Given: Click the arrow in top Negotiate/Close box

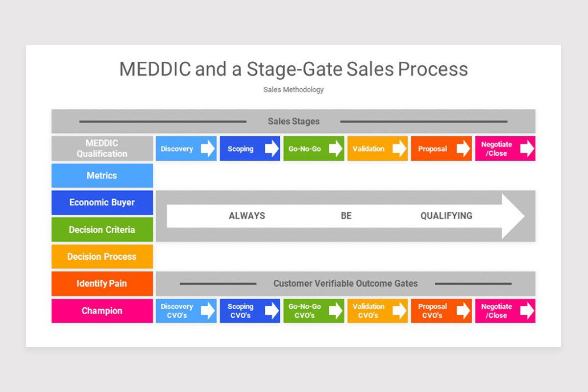Looking at the screenshot, I should (527, 148).
